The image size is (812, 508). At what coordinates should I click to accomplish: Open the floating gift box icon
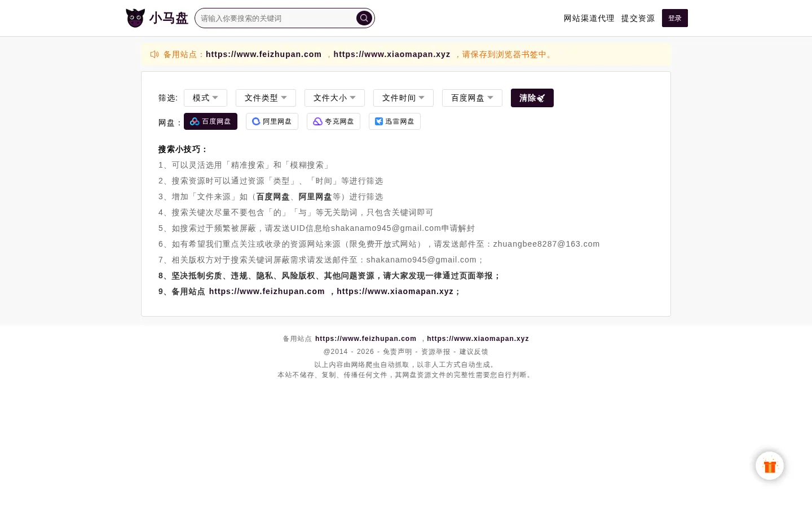(x=770, y=466)
